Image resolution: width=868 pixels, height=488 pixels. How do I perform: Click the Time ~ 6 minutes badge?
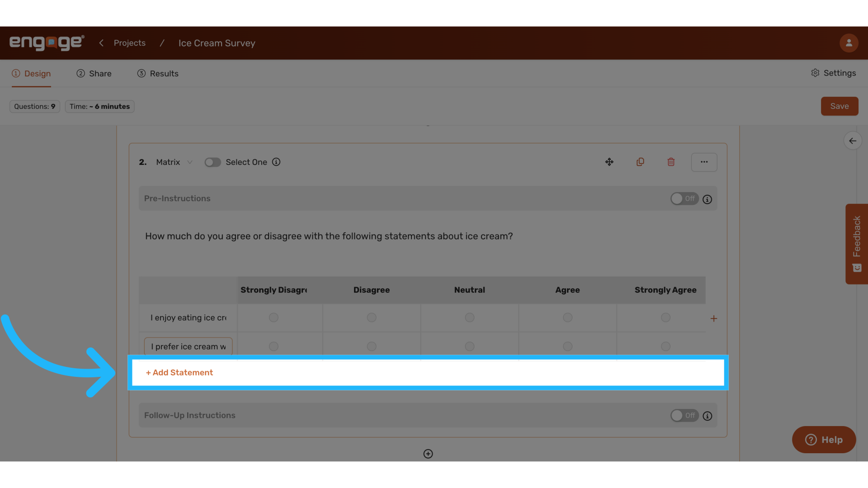tap(100, 107)
